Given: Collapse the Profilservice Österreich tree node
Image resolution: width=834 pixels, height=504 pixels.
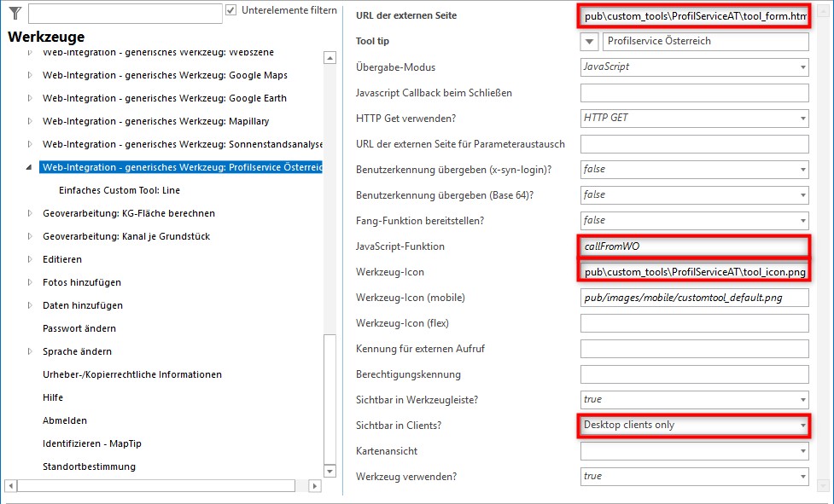Looking at the screenshot, I should click(x=30, y=168).
